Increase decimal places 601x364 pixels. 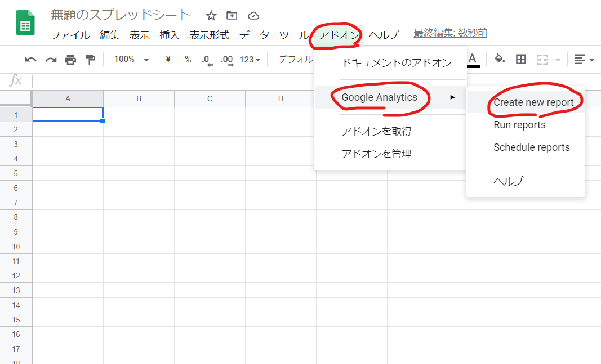pos(227,60)
